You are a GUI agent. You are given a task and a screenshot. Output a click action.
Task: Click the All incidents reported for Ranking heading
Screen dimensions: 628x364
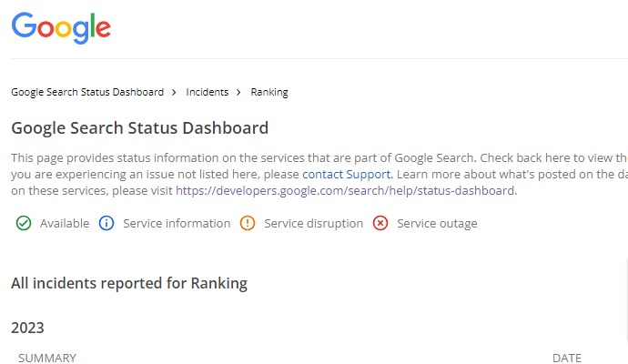tap(129, 283)
